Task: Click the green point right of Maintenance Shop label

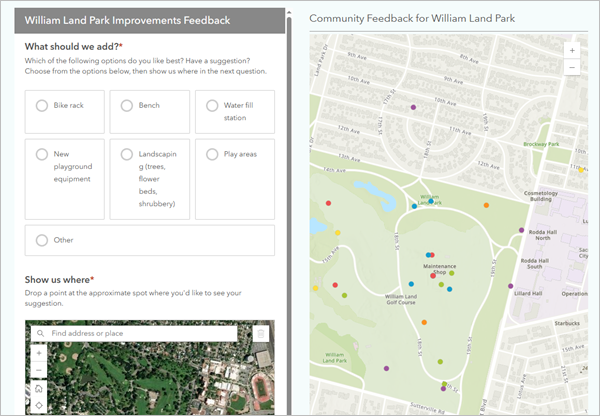Action: (x=452, y=273)
